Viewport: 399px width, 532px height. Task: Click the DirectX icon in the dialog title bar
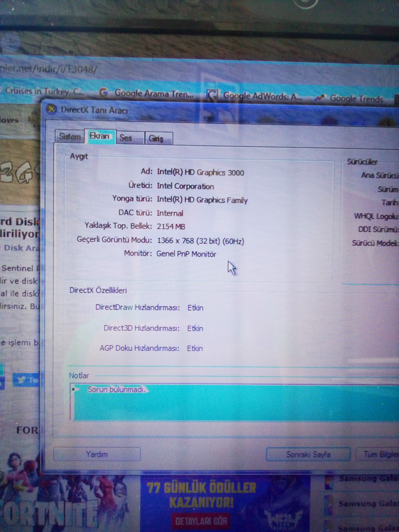coord(51,110)
